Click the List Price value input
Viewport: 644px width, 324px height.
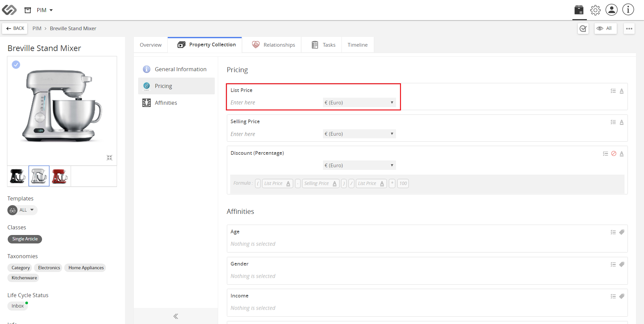(275, 103)
